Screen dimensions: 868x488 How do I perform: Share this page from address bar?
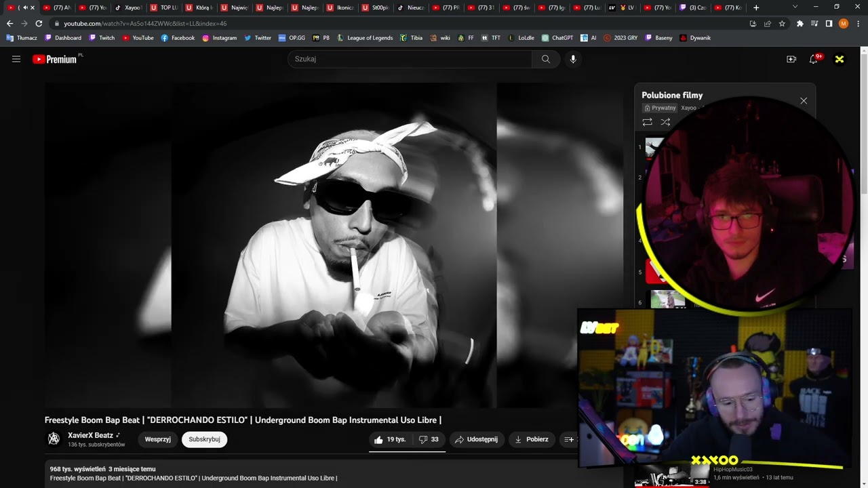click(768, 23)
